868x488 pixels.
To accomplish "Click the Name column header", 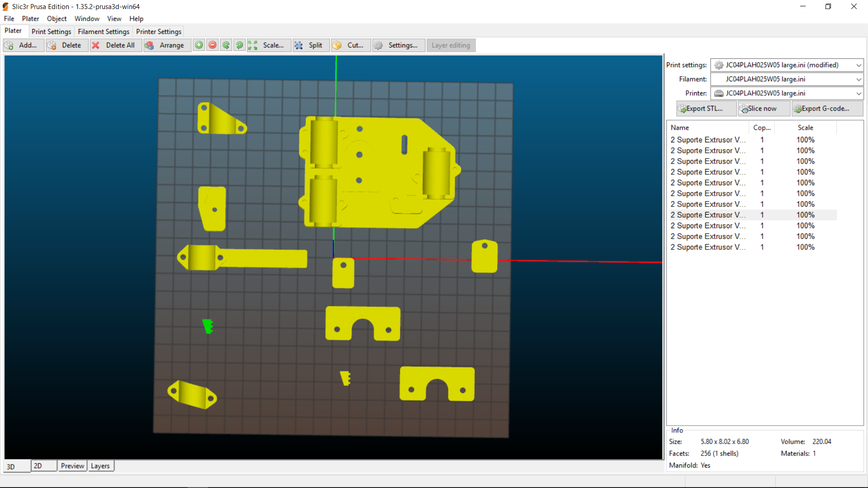I will point(708,128).
